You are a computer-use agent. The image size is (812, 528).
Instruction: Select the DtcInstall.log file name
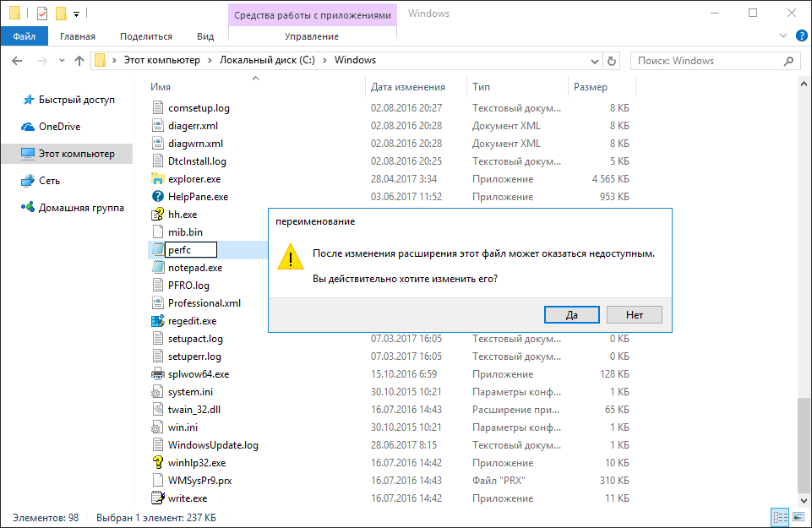pos(197,161)
